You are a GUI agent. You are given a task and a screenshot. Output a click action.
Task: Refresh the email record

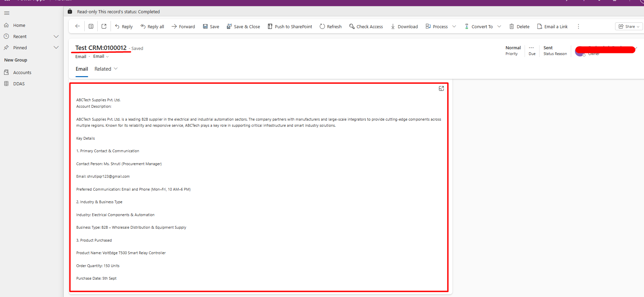(330, 27)
